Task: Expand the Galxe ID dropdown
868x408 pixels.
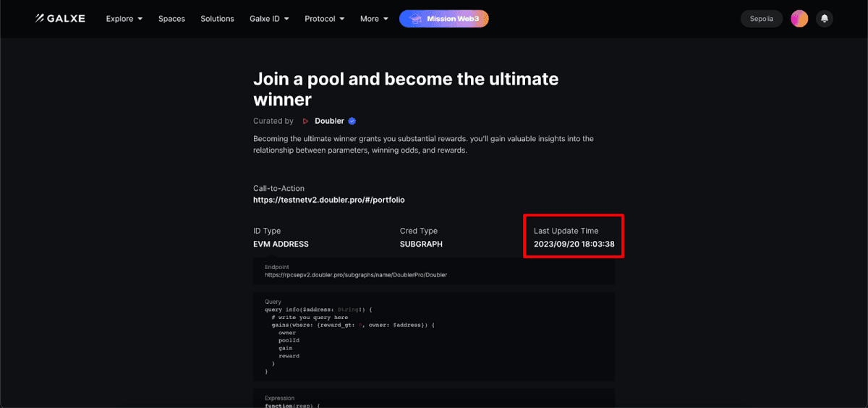Action: pyautogui.click(x=269, y=19)
